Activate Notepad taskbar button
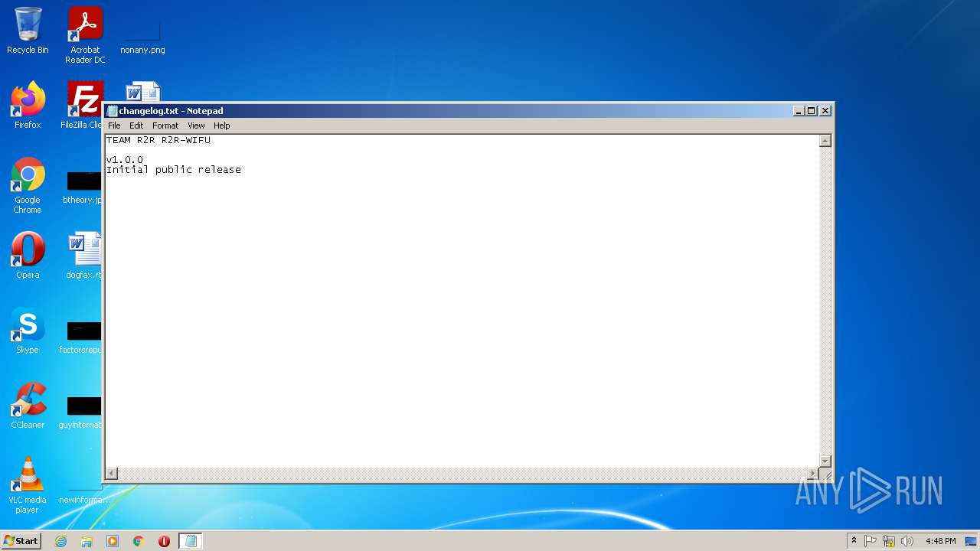Screen dimensions: 980x551 191,541
